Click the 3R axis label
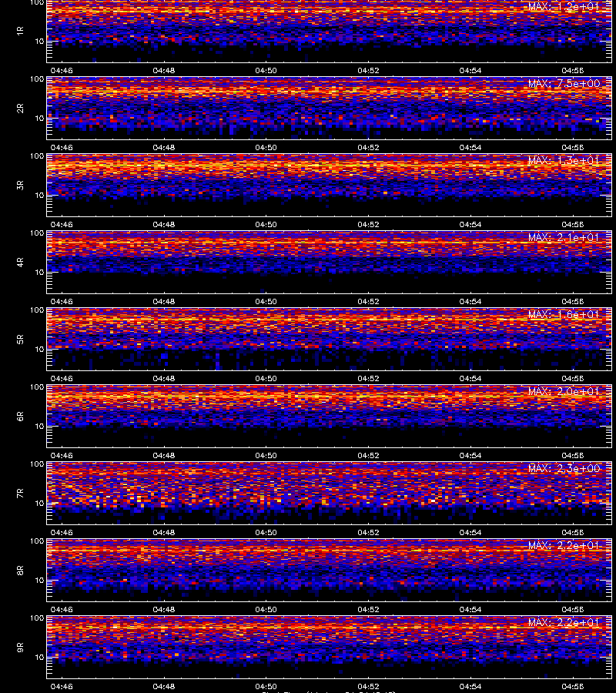Viewport: 616px width, 693px height. [20, 185]
